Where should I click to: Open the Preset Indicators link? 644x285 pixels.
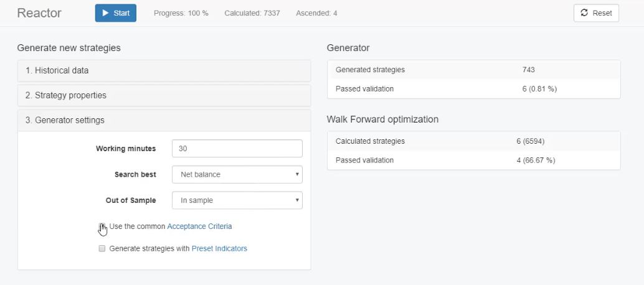(219, 248)
